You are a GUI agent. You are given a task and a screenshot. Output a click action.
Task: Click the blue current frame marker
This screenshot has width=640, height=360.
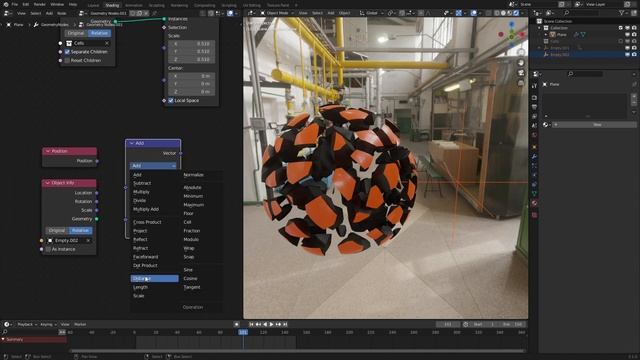pos(243,333)
